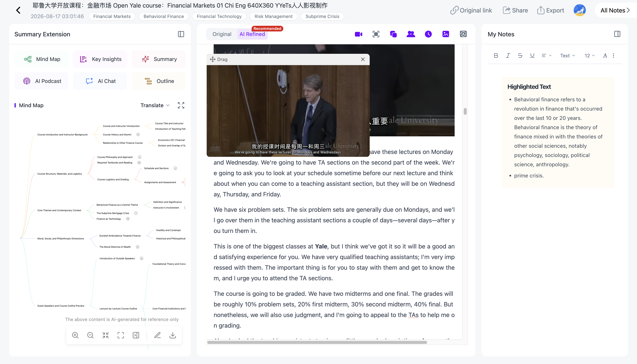Screen dimensions: 637x364
Task: Zoom out of the mind map
Action: point(90,335)
